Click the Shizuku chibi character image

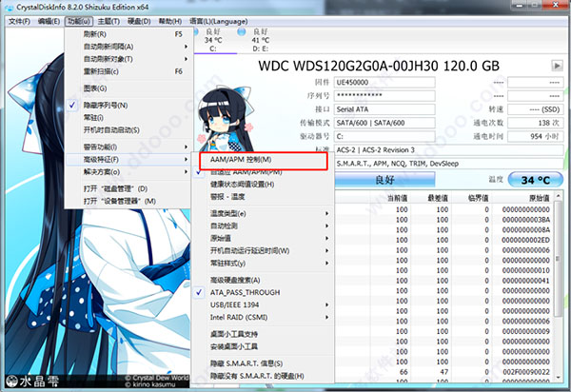pos(226,119)
